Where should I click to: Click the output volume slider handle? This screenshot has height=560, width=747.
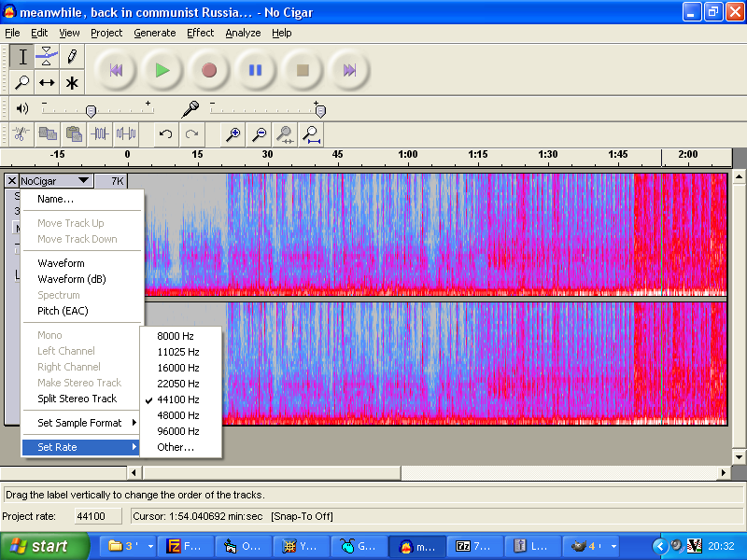click(x=91, y=110)
